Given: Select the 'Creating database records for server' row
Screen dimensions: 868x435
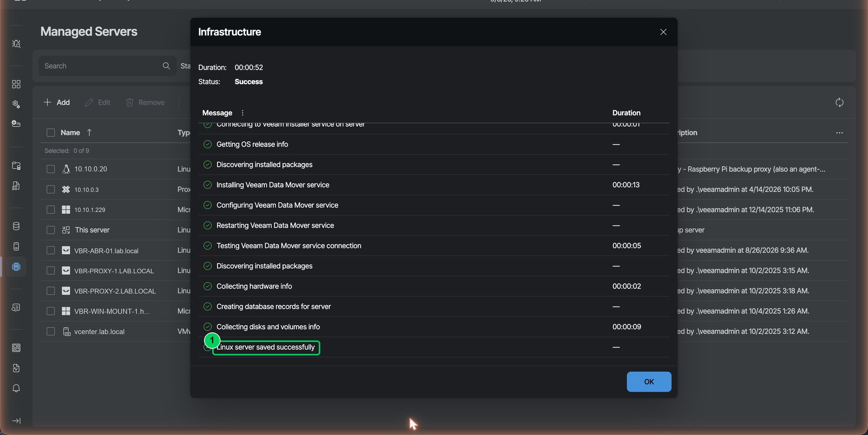Looking at the screenshot, I should tap(434, 306).
